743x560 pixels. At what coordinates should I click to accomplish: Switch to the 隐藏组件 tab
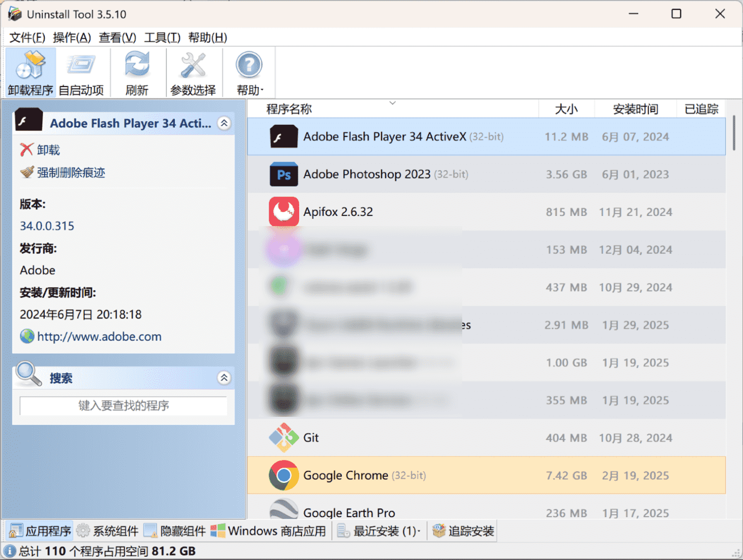(175, 531)
